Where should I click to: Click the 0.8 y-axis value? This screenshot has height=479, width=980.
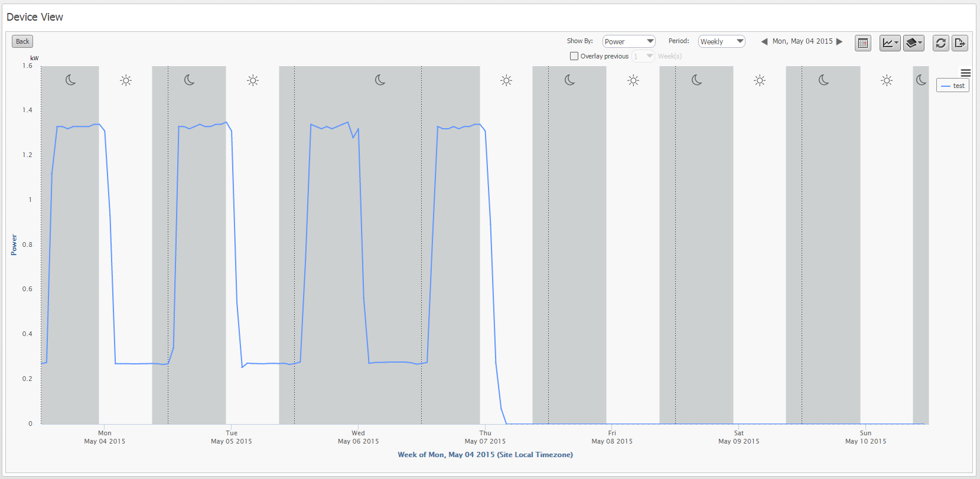point(27,245)
